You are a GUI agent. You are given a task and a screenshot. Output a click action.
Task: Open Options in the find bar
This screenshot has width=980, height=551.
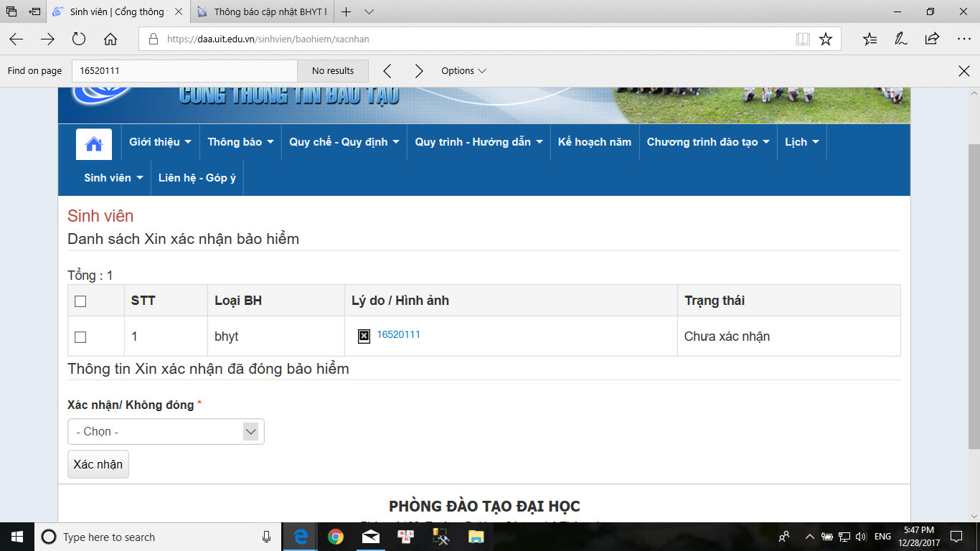(463, 70)
